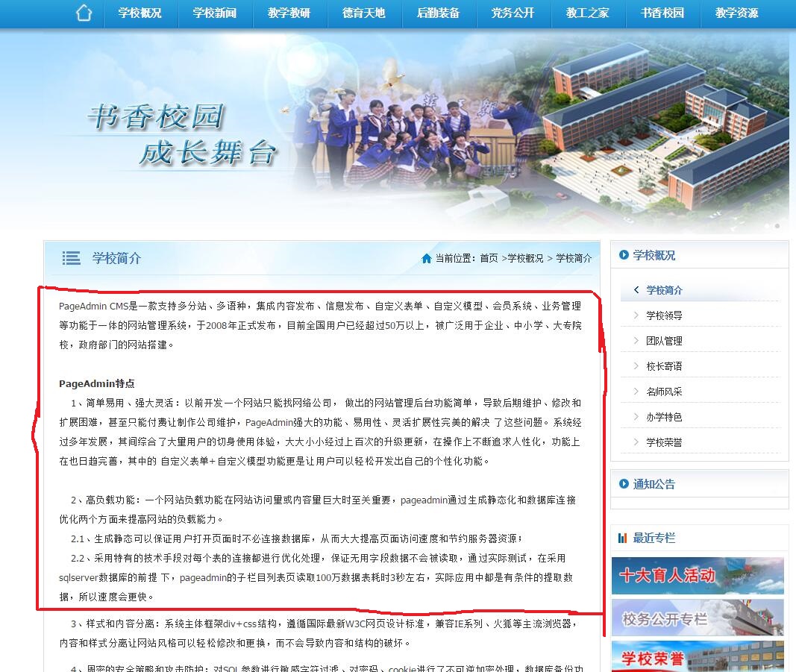Open the 办学特色 sidebar link
The height and width of the screenshot is (672, 796).
click(x=664, y=417)
